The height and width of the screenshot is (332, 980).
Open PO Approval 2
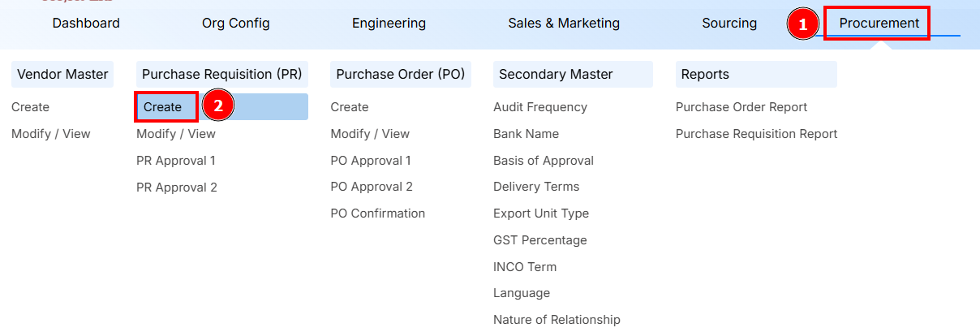pos(371,187)
